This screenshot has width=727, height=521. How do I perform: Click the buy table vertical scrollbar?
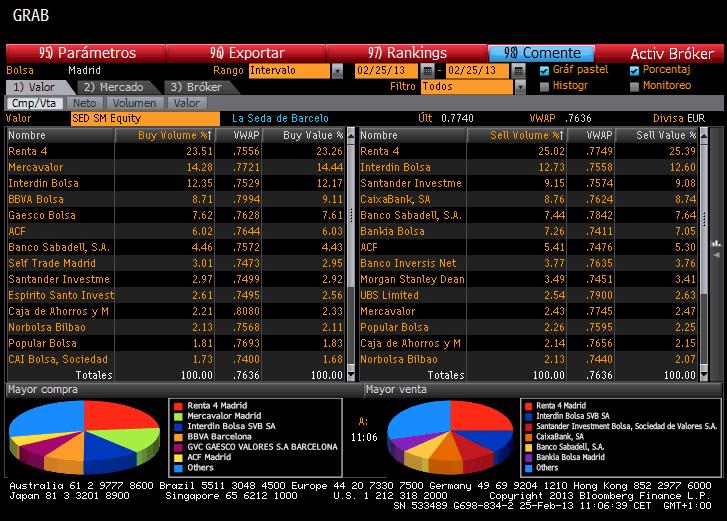click(x=351, y=255)
